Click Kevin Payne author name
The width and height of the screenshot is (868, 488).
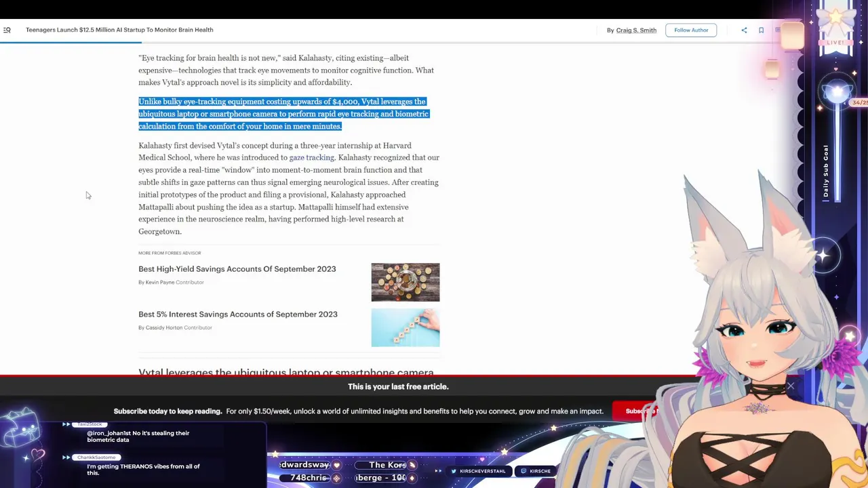click(x=160, y=282)
